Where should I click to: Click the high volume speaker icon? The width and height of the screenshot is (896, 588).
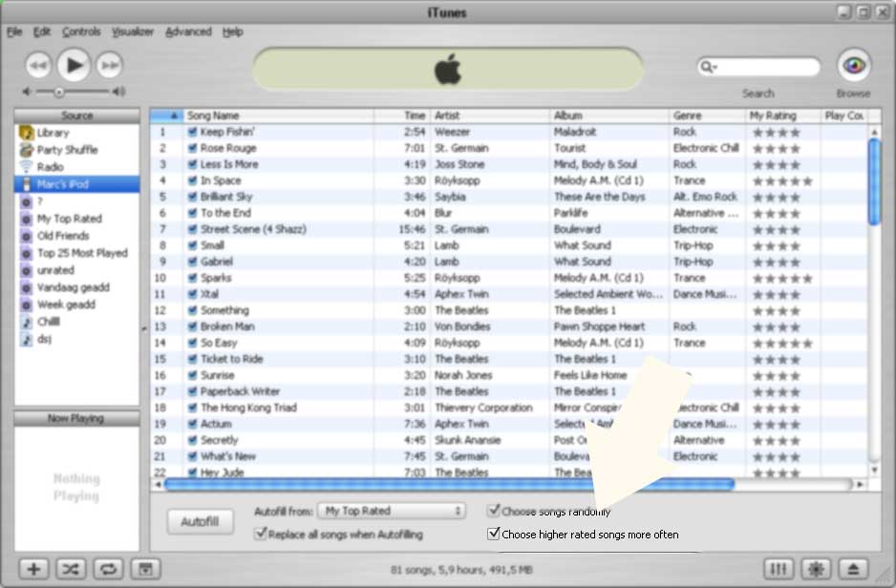(x=118, y=92)
